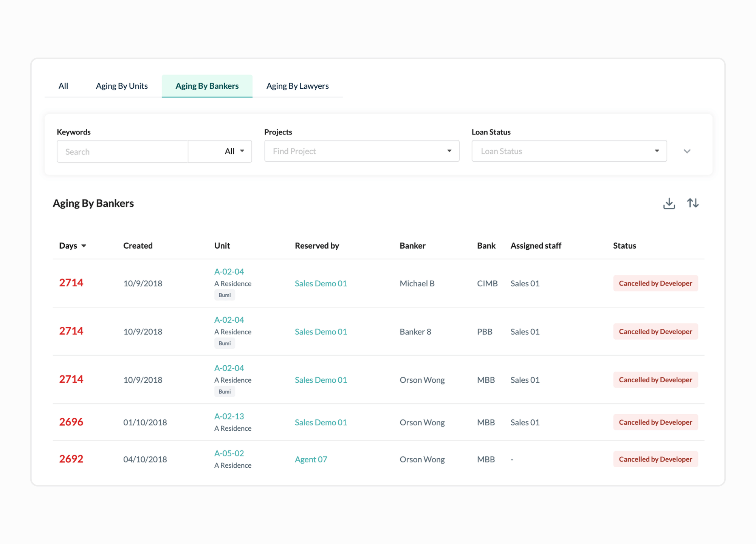The width and height of the screenshot is (756, 544).
Task: Click the Assigned staff column header
Action: tap(536, 246)
